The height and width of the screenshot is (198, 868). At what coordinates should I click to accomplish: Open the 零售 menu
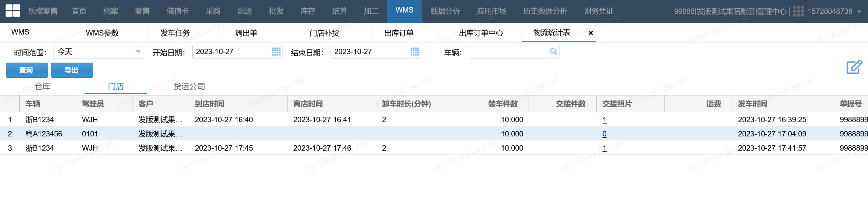click(142, 11)
